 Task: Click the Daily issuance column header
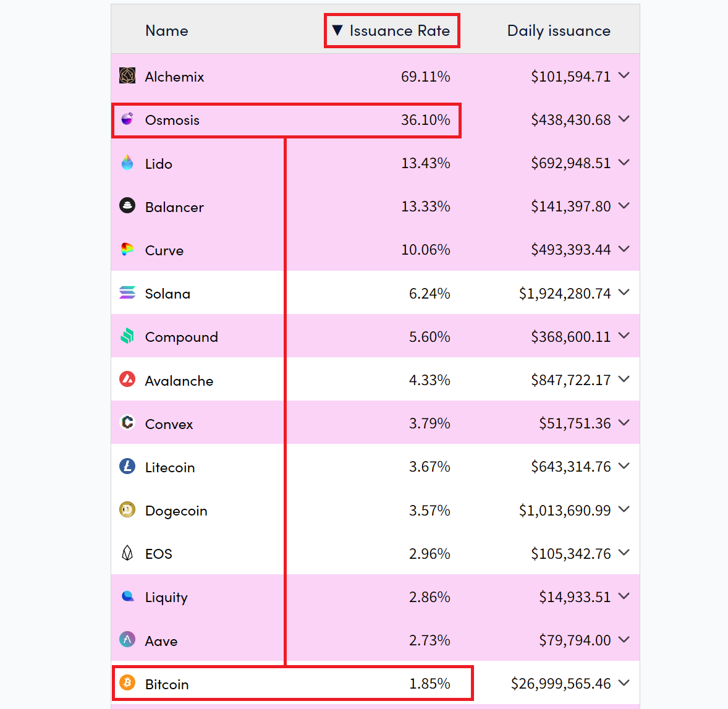pos(558,30)
